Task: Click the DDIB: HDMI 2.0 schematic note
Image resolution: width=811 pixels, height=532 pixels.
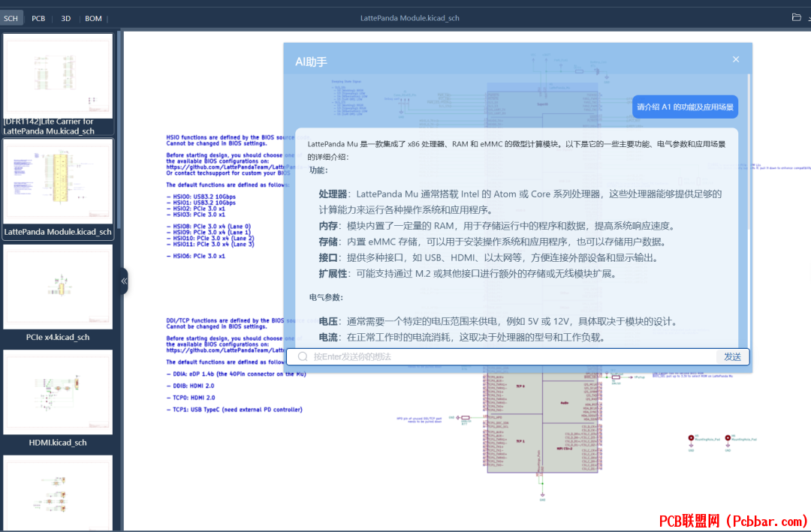Action: coord(190,386)
